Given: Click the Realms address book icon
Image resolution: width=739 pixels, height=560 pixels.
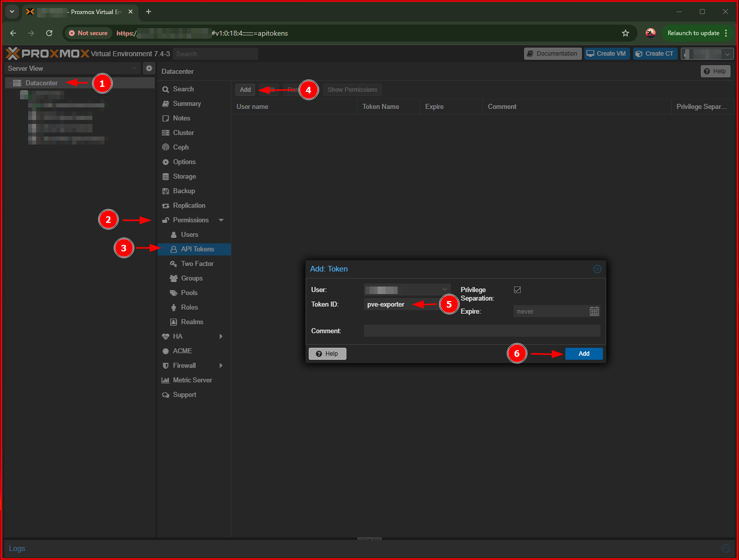Looking at the screenshot, I should click(174, 322).
